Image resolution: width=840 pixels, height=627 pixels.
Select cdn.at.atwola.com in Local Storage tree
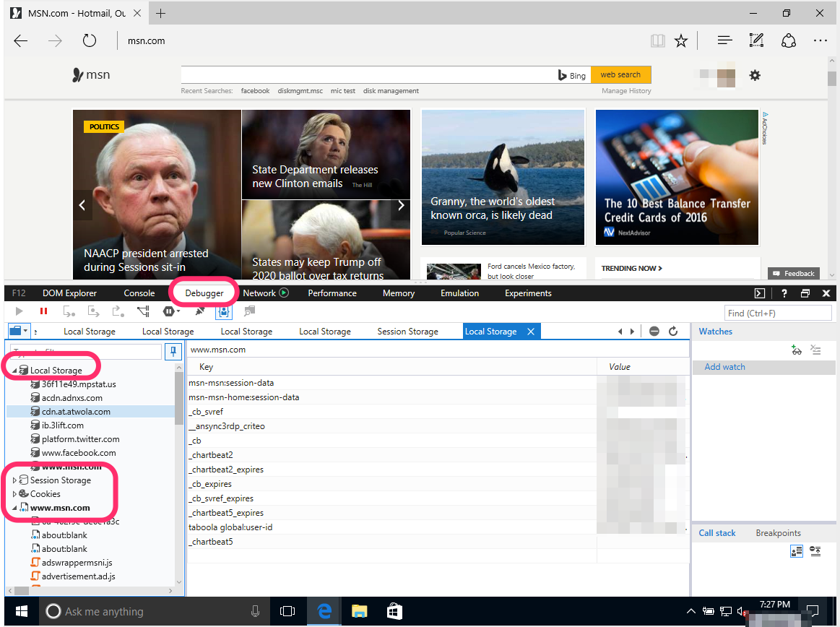pyautogui.click(x=76, y=412)
